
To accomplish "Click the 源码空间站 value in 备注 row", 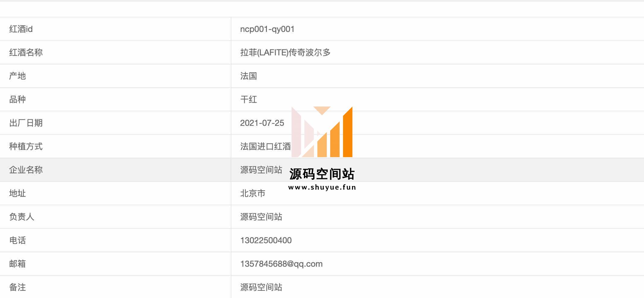I will pyautogui.click(x=261, y=287).
